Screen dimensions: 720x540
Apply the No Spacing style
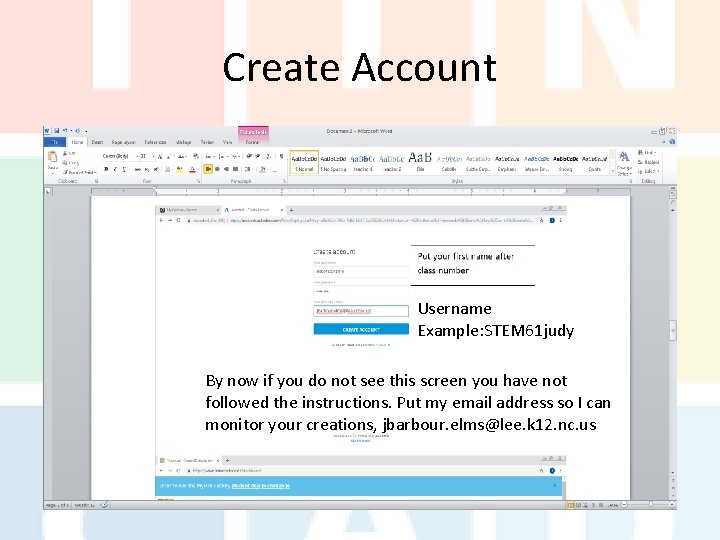tap(333, 163)
